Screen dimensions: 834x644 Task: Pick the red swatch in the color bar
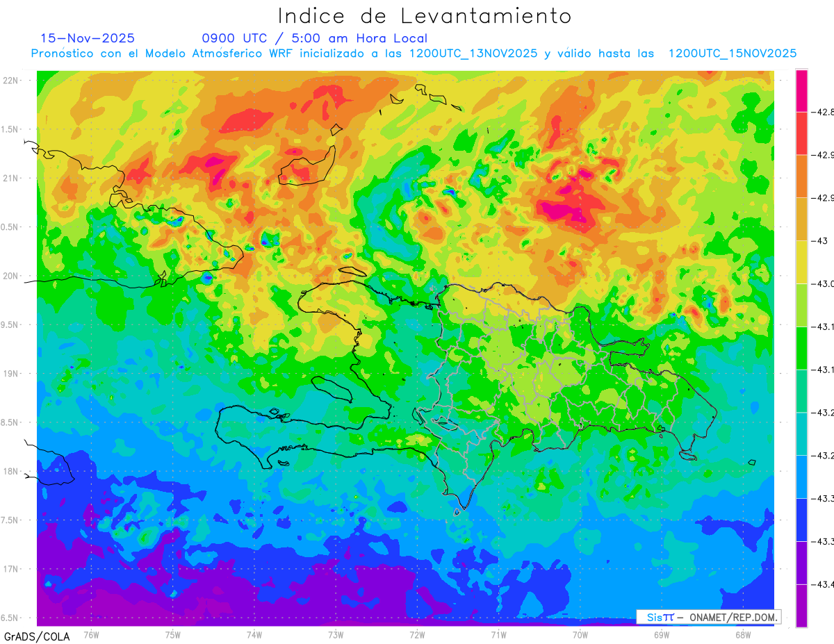point(801,133)
